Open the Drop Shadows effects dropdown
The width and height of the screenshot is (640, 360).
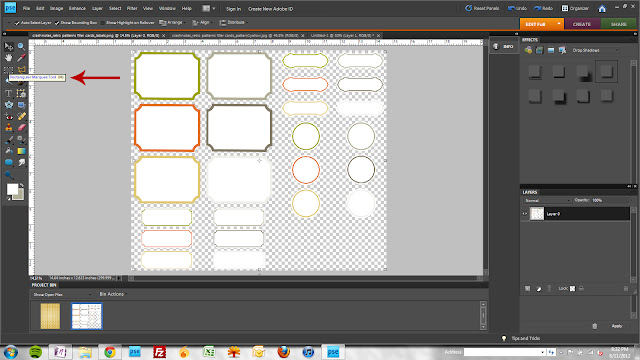596,50
